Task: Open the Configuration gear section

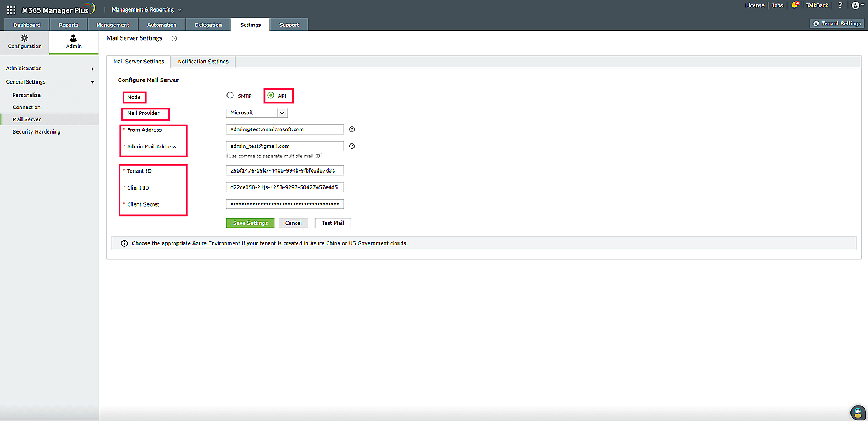Action: click(25, 42)
